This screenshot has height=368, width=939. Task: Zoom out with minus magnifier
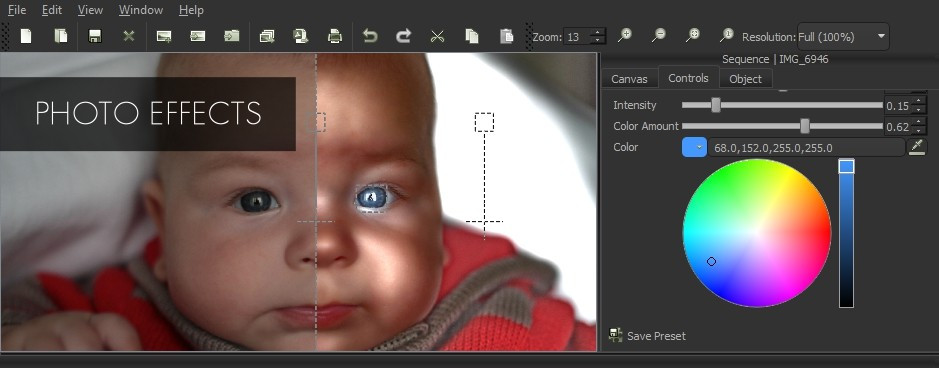click(x=659, y=35)
